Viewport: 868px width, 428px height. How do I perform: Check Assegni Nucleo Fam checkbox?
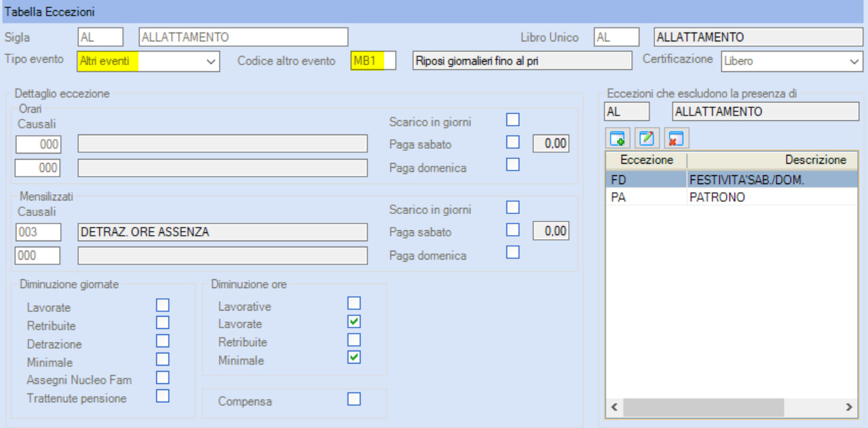point(163,378)
